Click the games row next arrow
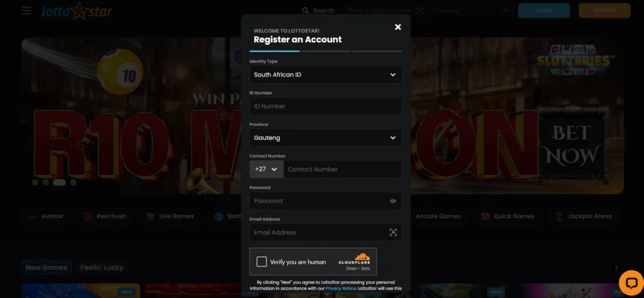 [x=616, y=267]
